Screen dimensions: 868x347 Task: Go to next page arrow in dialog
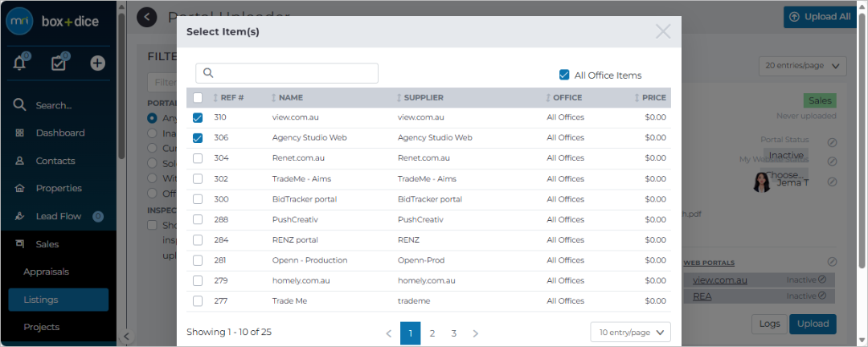pos(475,333)
